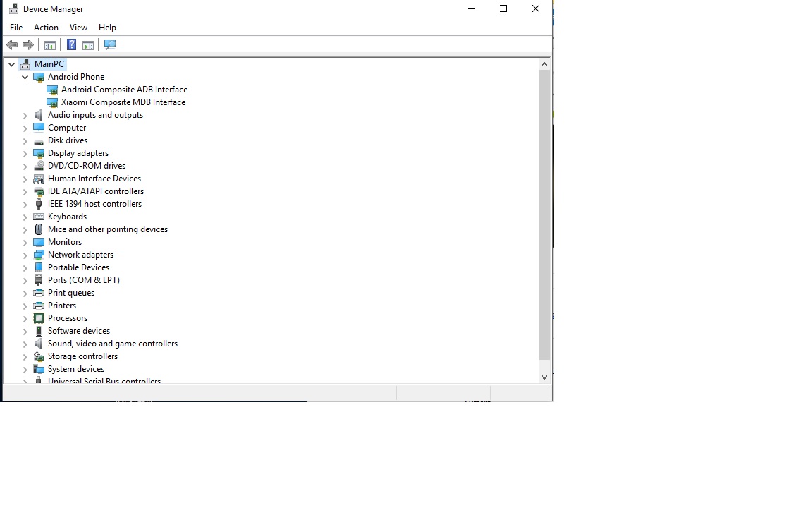
Task: Click the Printers icon
Action: tap(39, 306)
